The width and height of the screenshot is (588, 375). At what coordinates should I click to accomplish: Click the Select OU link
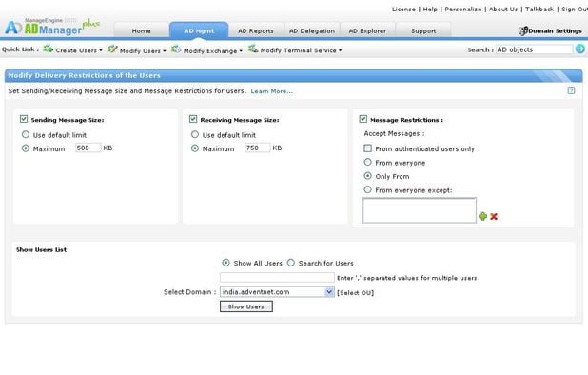(355, 292)
